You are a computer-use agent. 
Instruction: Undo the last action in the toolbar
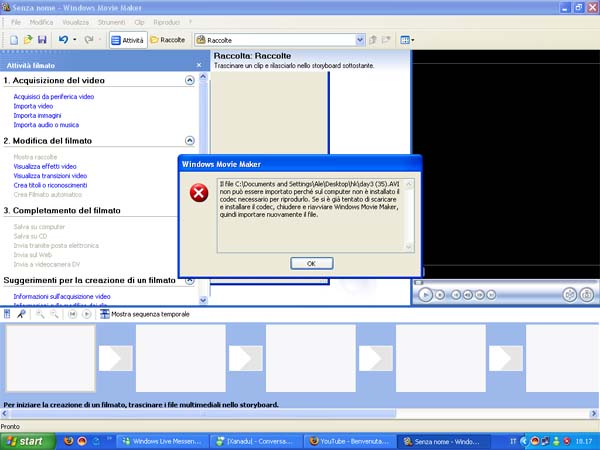(63, 40)
